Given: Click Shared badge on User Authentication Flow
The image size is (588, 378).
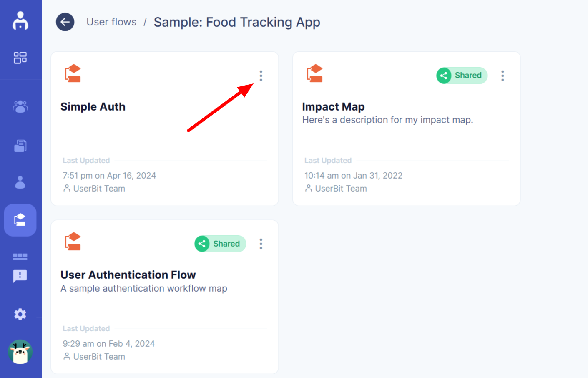Looking at the screenshot, I should tap(220, 244).
